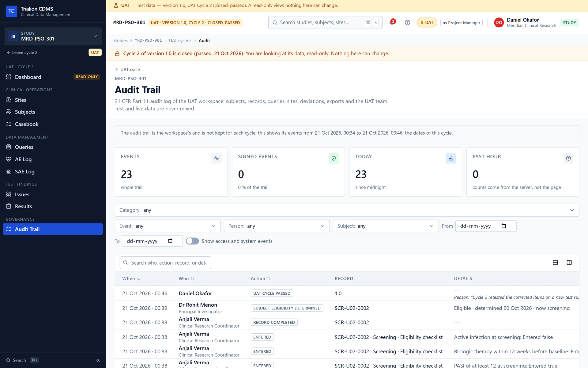
Task: Click the UAT cycle 2 breadcrumb
Action: point(180,40)
